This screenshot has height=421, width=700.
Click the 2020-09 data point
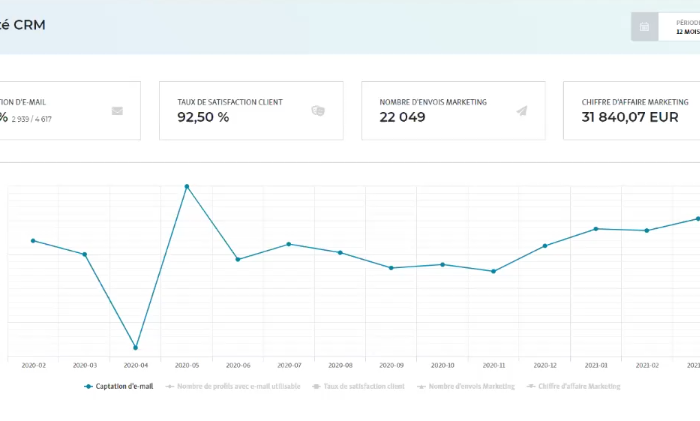pyautogui.click(x=391, y=268)
